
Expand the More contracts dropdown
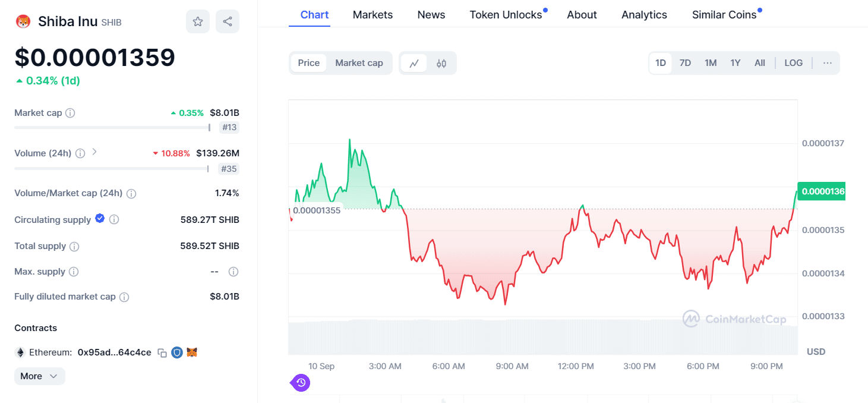click(39, 376)
